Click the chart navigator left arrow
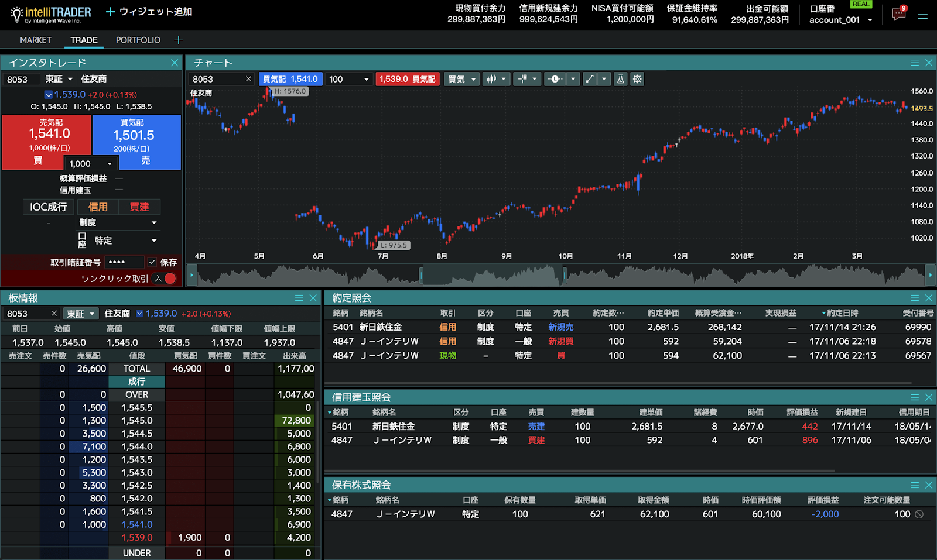This screenshot has height=560, width=937. point(191,274)
